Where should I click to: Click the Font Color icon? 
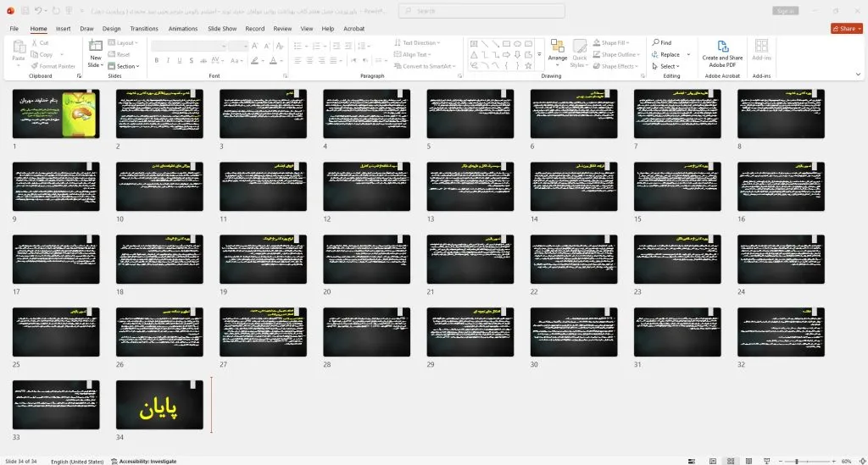[274, 61]
